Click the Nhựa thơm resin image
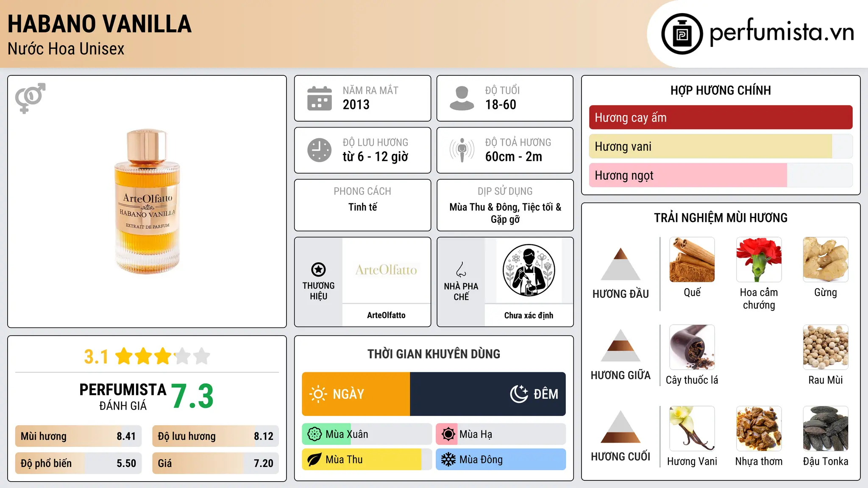This screenshot has width=868, height=488. pyautogui.click(x=759, y=429)
